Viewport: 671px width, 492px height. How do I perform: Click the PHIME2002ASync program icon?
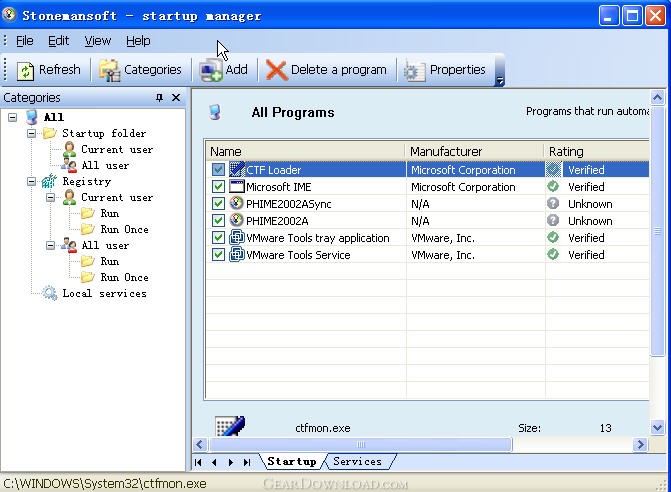pos(237,203)
